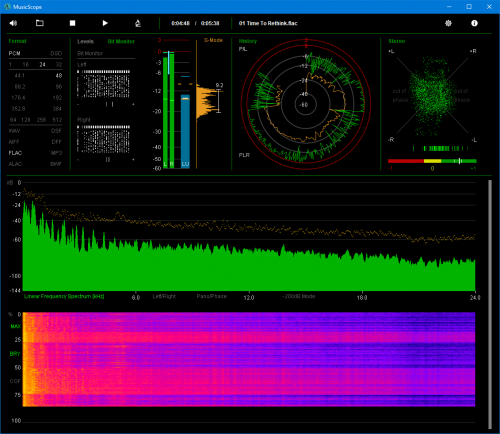Start playback with the play triangle
This screenshot has width=500, height=434.
(105, 23)
